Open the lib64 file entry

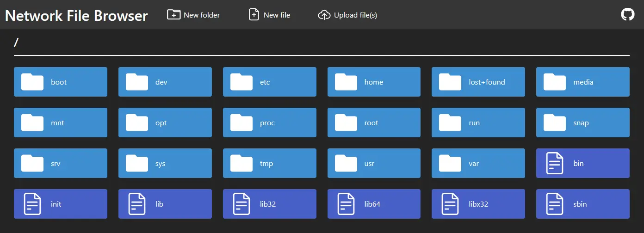coord(374,204)
